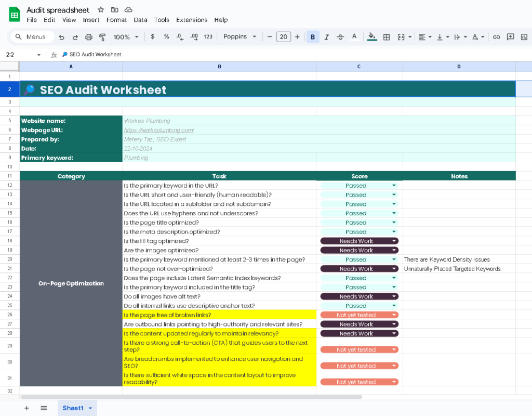Open the all sheets list
532x416 pixels.
[44, 408]
